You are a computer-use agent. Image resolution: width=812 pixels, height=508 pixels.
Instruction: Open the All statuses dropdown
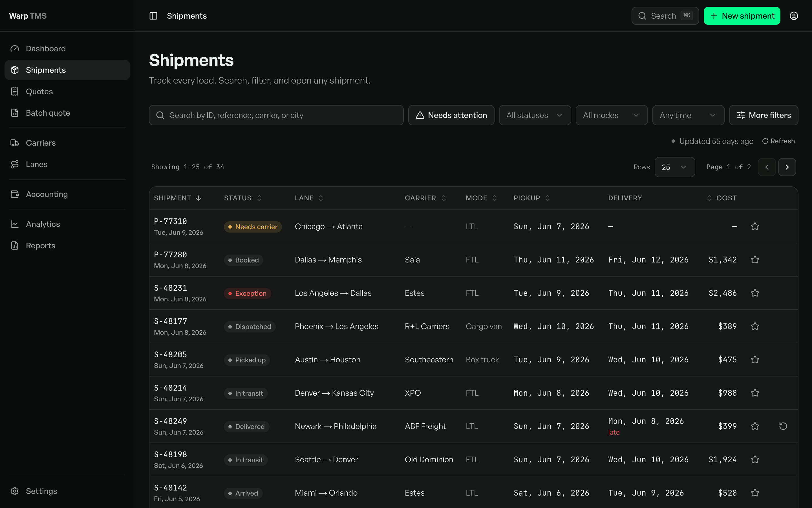tap(535, 115)
